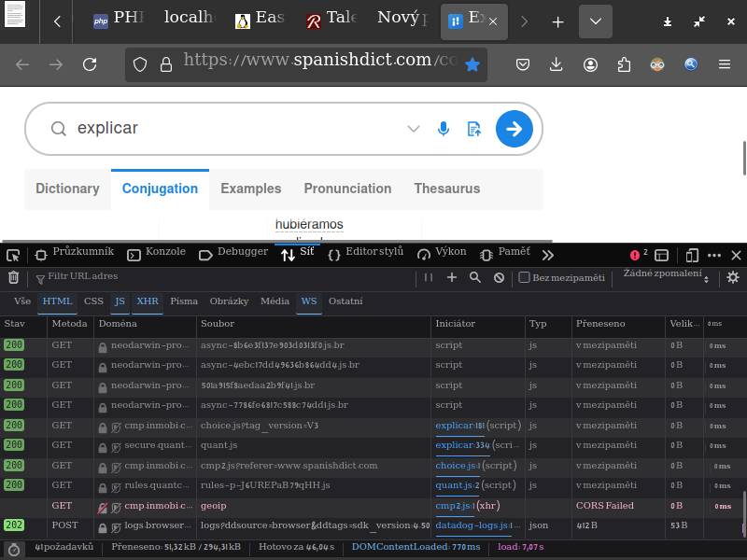The image size is (747, 560).
Task: Switch to the Examples tab
Action: tap(251, 189)
